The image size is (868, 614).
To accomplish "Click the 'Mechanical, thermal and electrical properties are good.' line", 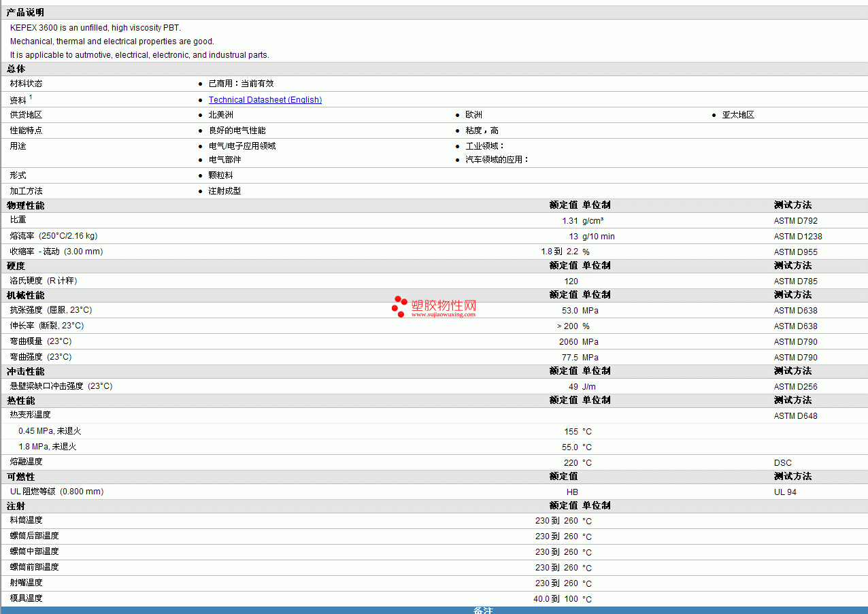I will click(x=112, y=41).
